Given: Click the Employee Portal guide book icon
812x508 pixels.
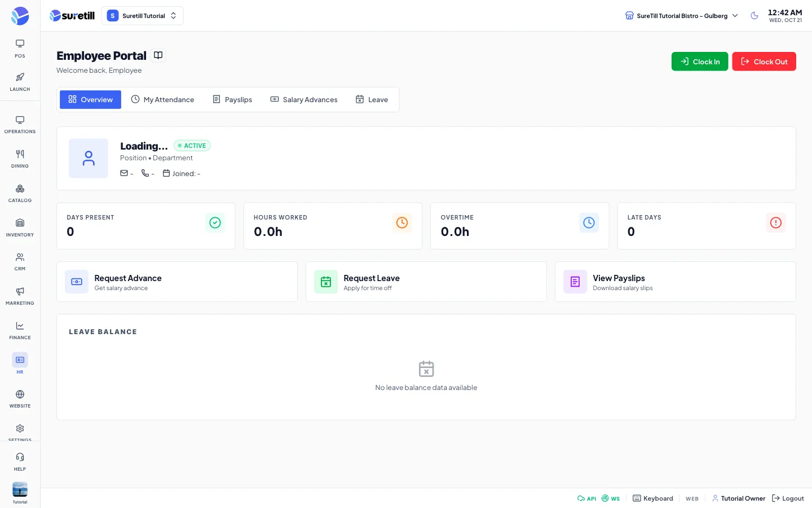Looking at the screenshot, I should pos(158,55).
